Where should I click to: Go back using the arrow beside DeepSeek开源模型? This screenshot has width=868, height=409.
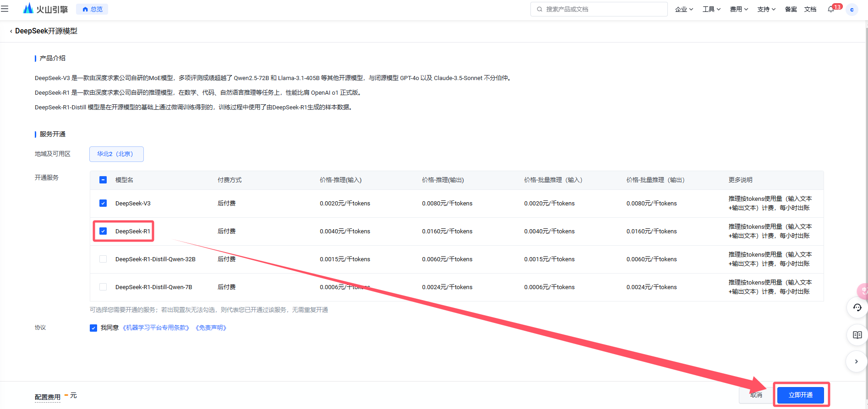(11, 31)
